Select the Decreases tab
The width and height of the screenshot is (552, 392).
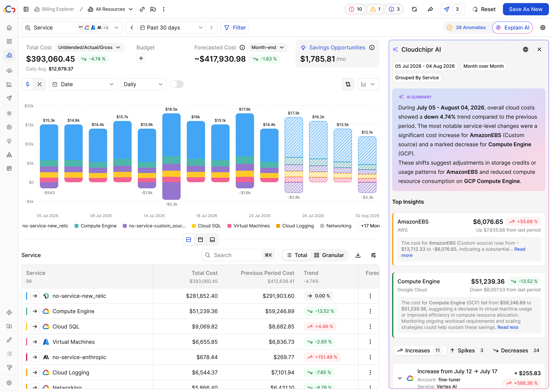[516, 350]
